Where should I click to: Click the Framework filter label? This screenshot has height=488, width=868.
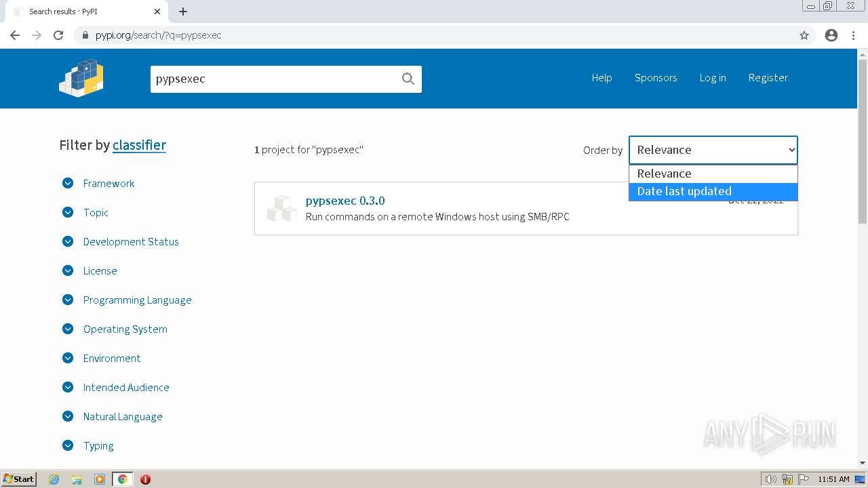108,183
